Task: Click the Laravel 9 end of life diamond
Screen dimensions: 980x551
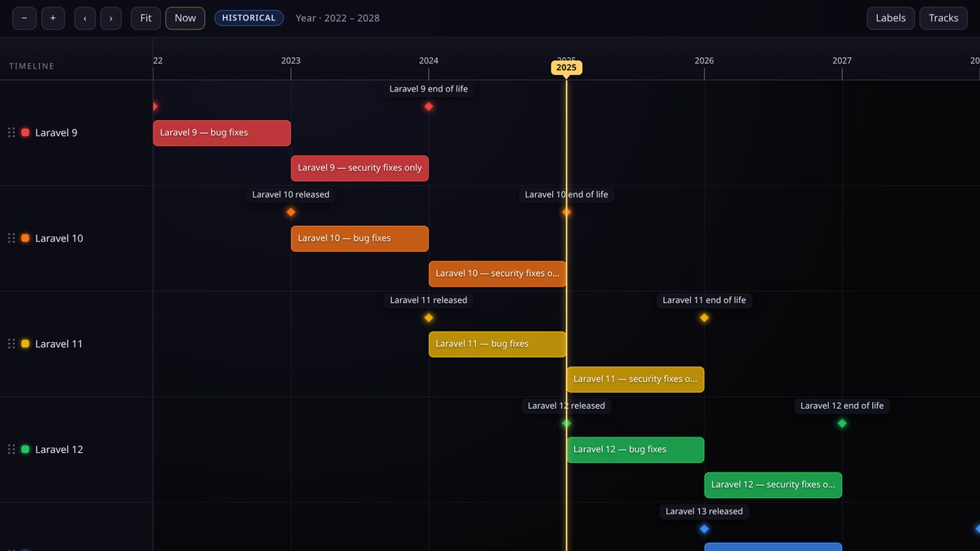Action: point(429,106)
